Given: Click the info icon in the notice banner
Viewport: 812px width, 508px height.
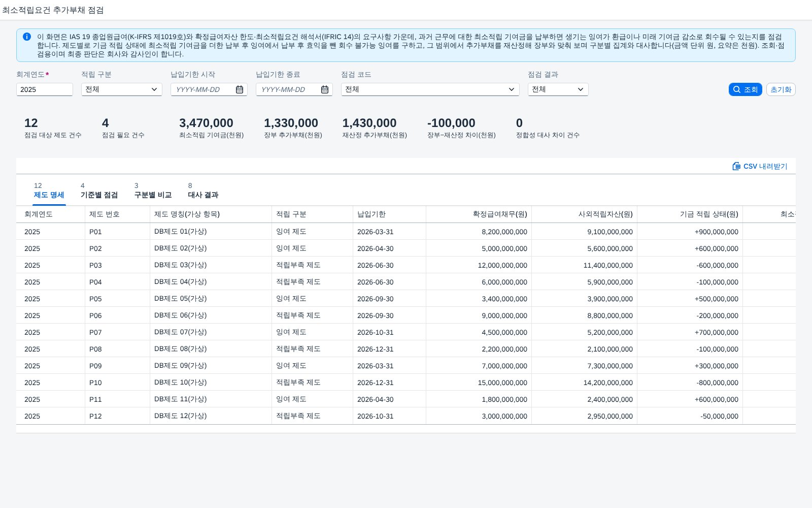Looking at the screenshot, I should [27, 37].
